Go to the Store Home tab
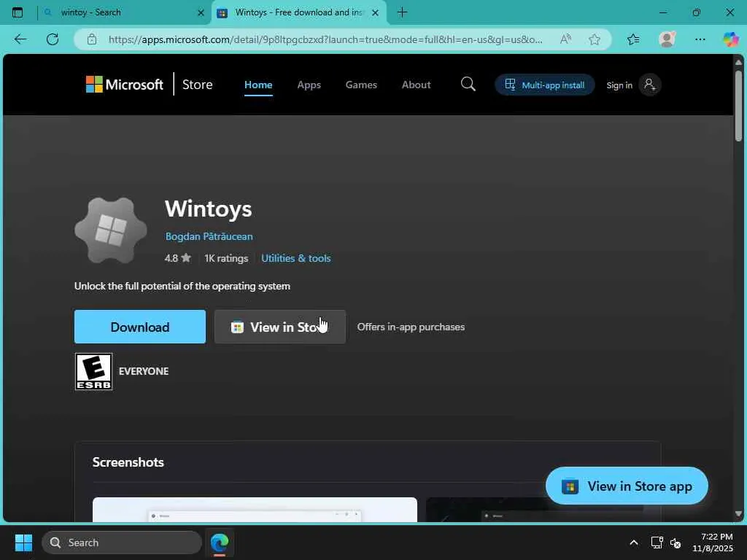 point(258,85)
